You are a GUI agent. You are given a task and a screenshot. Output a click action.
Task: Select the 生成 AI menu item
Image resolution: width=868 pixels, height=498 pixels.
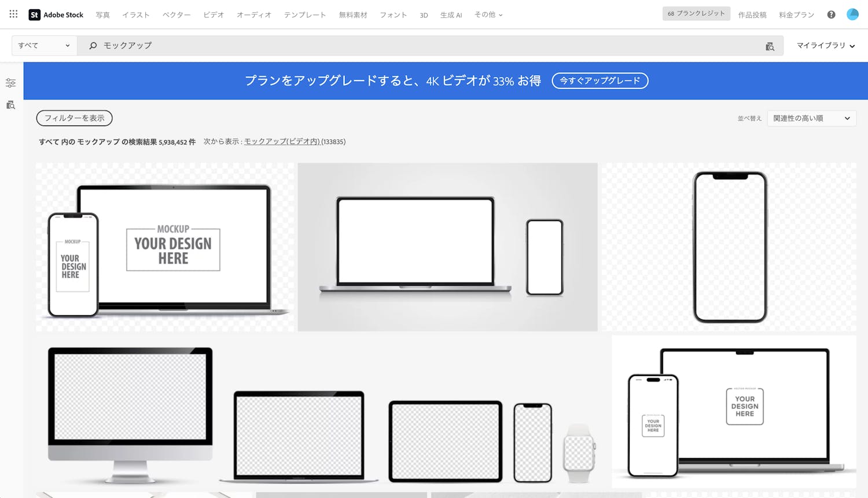pos(451,15)
